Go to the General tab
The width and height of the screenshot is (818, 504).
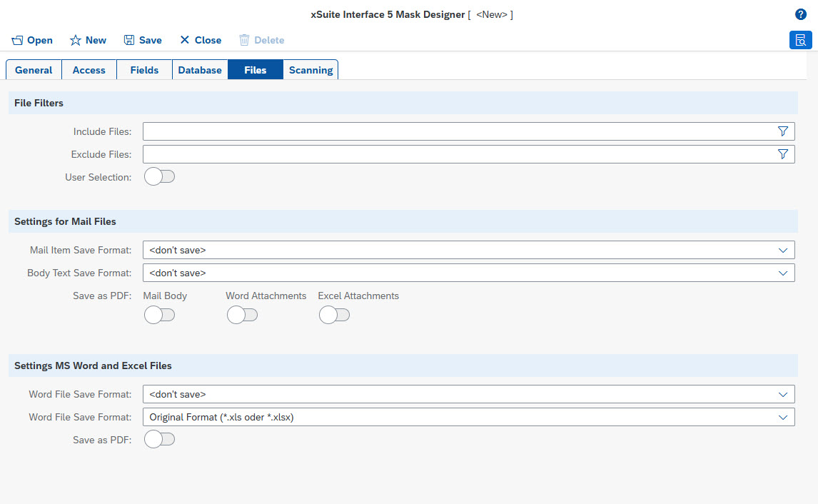tap(34, 70)
